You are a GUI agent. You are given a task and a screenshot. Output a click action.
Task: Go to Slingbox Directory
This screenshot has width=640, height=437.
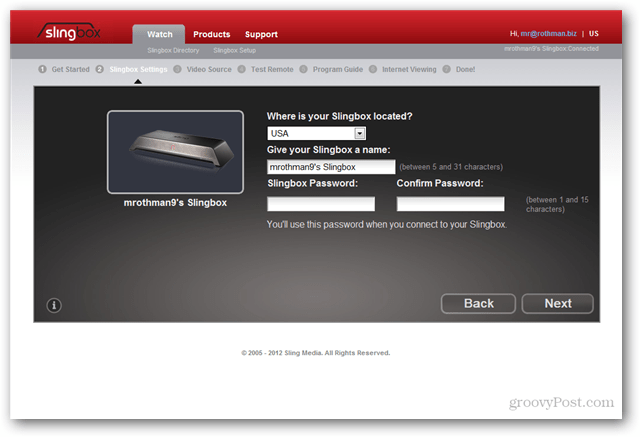point(173,50)
